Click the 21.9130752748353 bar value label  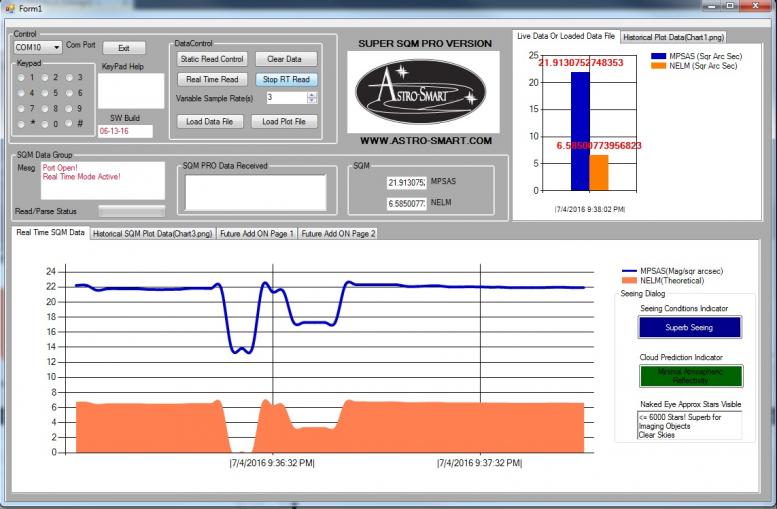[580, 63]
